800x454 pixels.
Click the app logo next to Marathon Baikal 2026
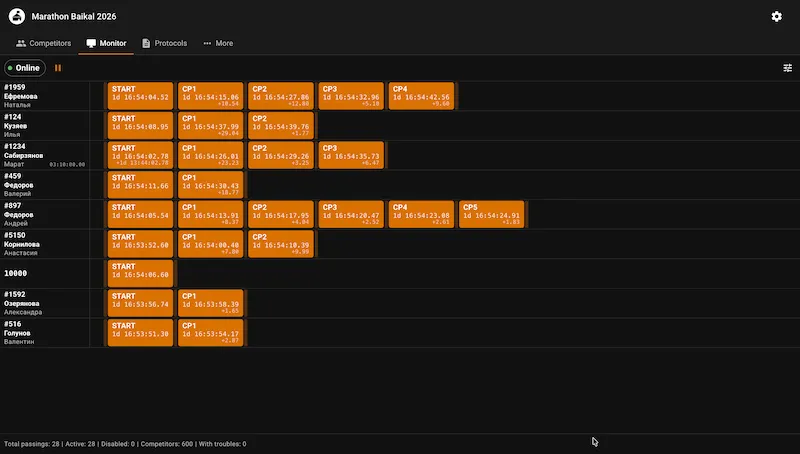coord(17,16)
